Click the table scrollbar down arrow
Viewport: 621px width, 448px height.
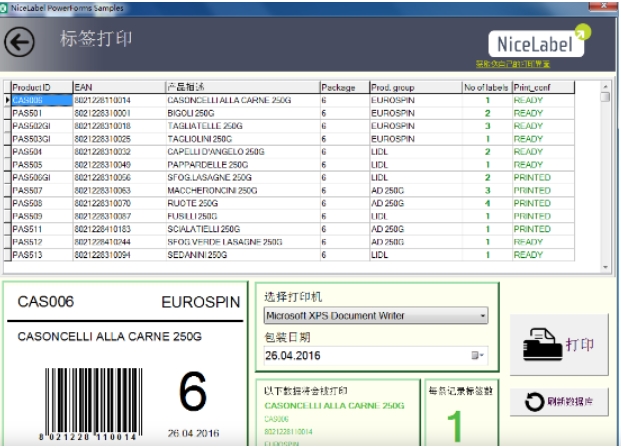(x=605, y=267)
